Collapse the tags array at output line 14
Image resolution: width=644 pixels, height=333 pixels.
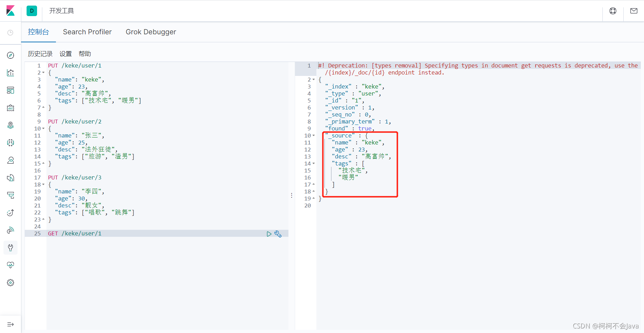(x=314, y=164)
